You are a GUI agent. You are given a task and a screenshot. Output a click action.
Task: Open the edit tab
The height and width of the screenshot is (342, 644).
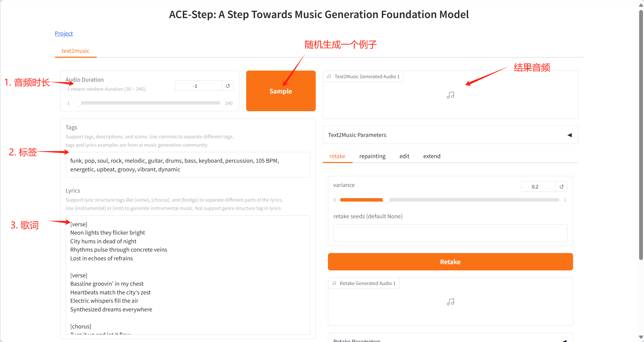[x=404, y=156]
